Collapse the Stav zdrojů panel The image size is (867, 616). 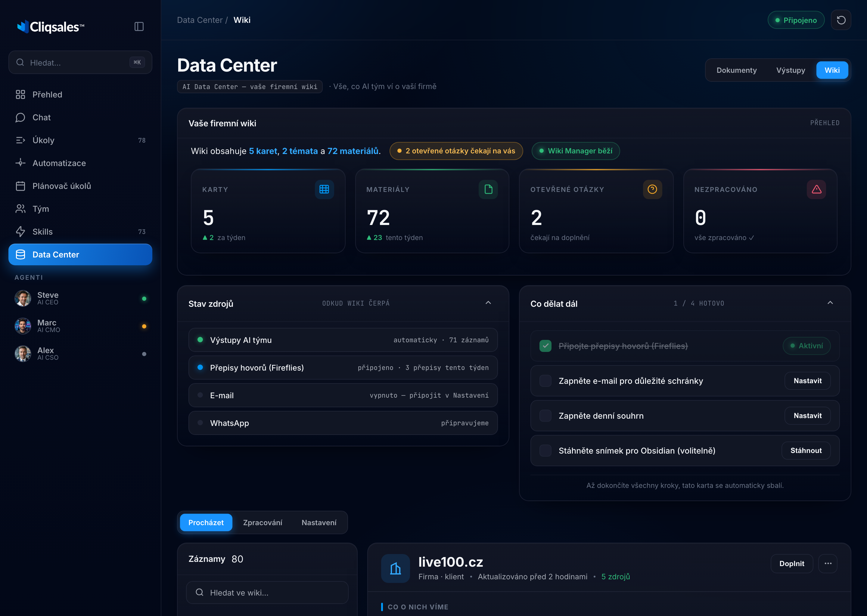(488, 303)
